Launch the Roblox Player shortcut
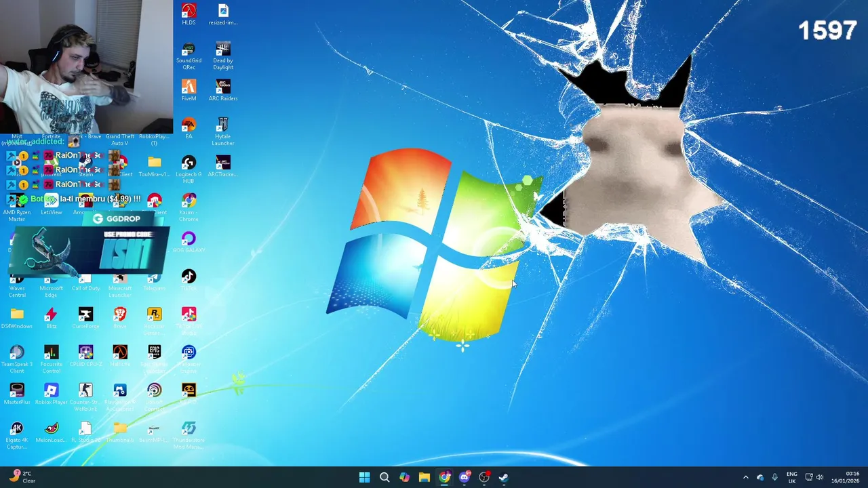This screenshot has width=868, height=488. [52, 394]
